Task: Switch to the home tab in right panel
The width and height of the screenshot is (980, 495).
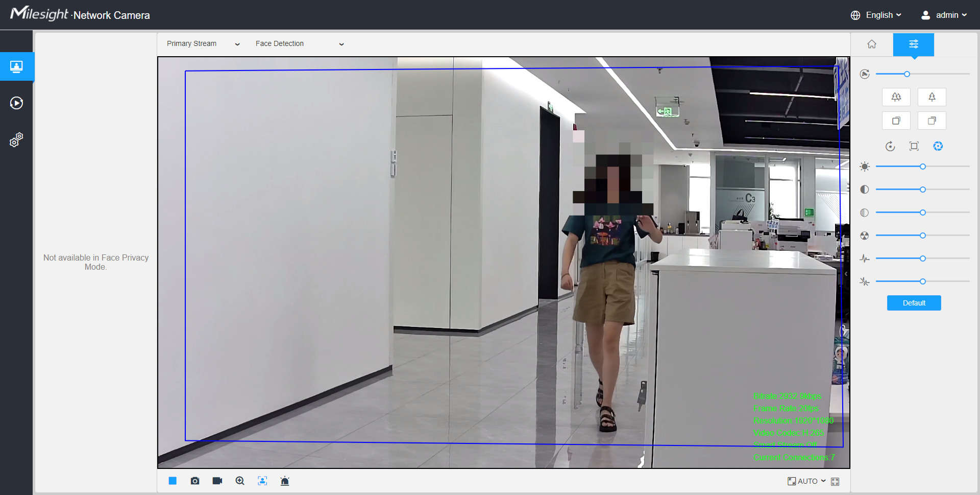Action: click(872, 44)
